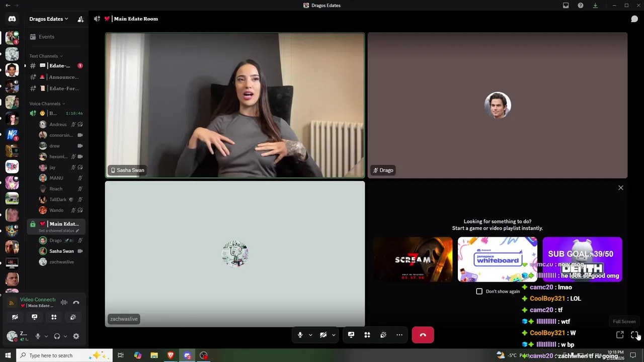The image size is (644, 362).
Task: Toggle microphone mute in bottom call bar
Action: click(x=300, y=335)
